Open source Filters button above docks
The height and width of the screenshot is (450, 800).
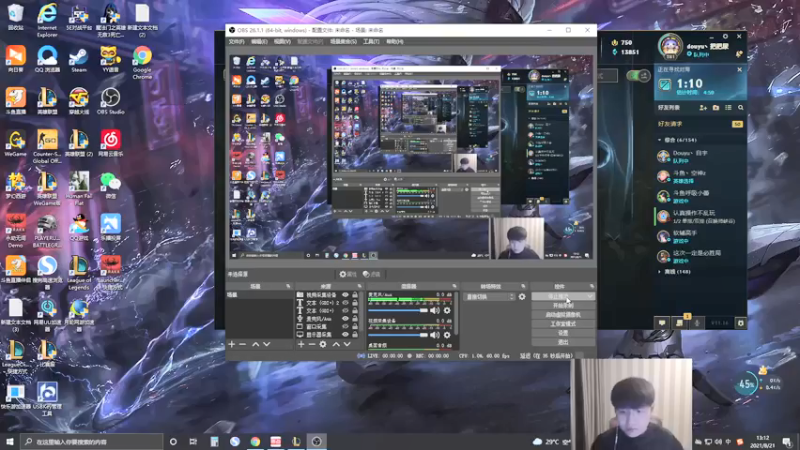coord(372,274)
